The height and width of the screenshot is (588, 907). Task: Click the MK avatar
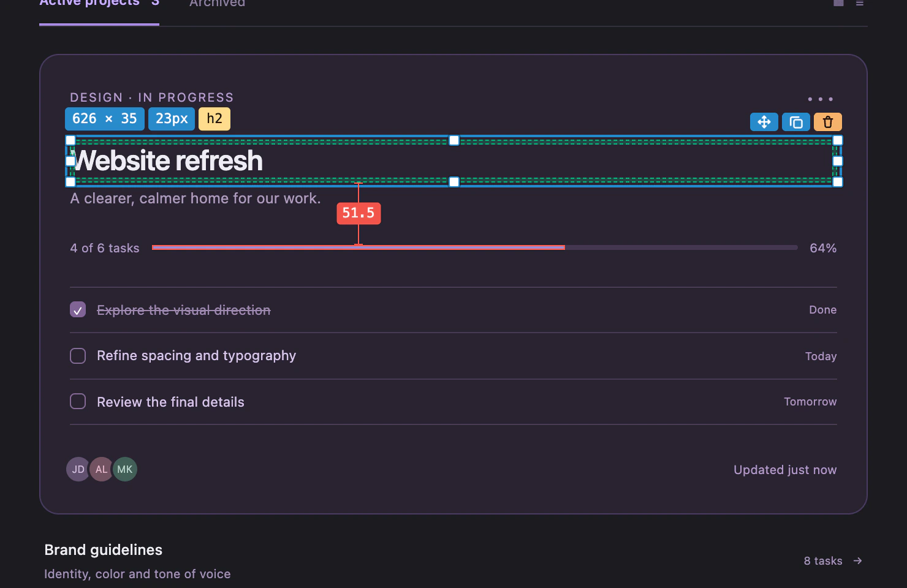[125, 469]
